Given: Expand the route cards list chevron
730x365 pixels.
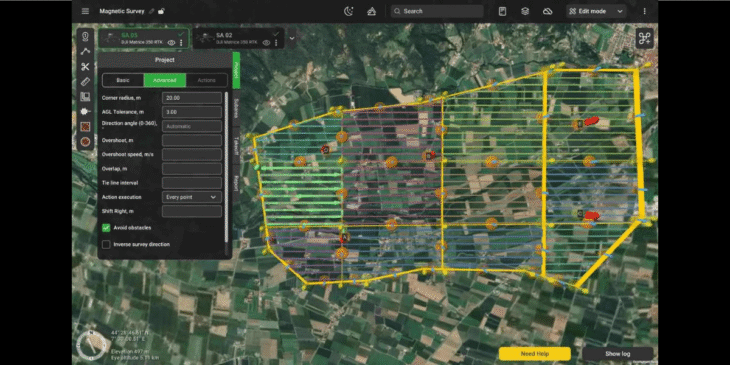Looking at the screenshot, I should tap(292, 38).
